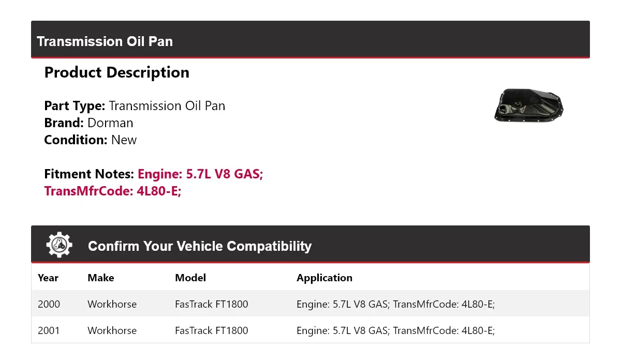The height and width of the screenshot is (364, 621).
Task: Click FasTrack FT1800 in the 2001 row
Action: tap(212, 330)
